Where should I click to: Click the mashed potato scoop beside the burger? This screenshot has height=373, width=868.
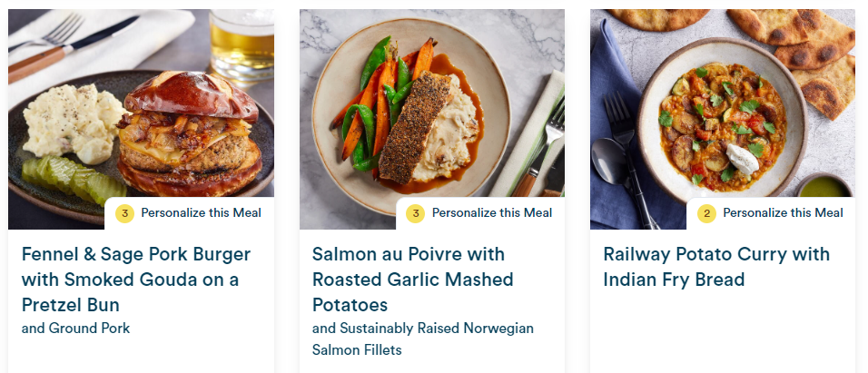(x=72, y=123)
